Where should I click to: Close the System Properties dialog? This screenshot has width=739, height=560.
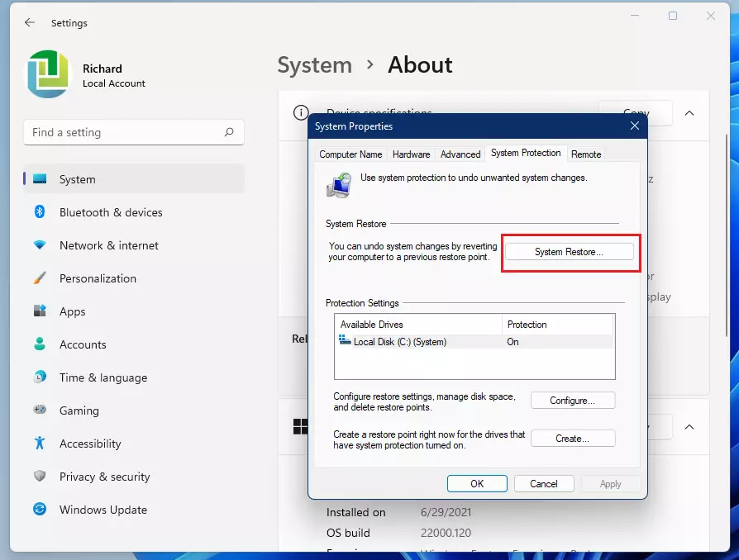pos(634,126)
